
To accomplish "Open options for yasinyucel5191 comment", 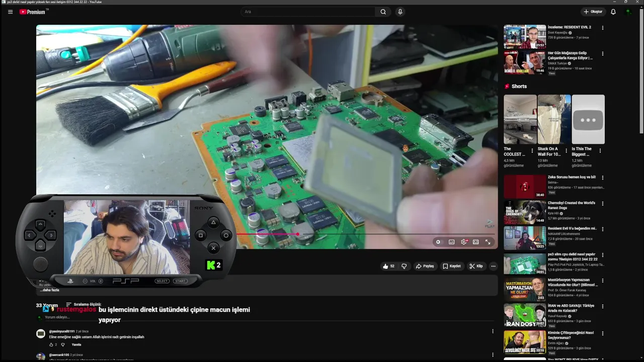I will tap(493, 331).
